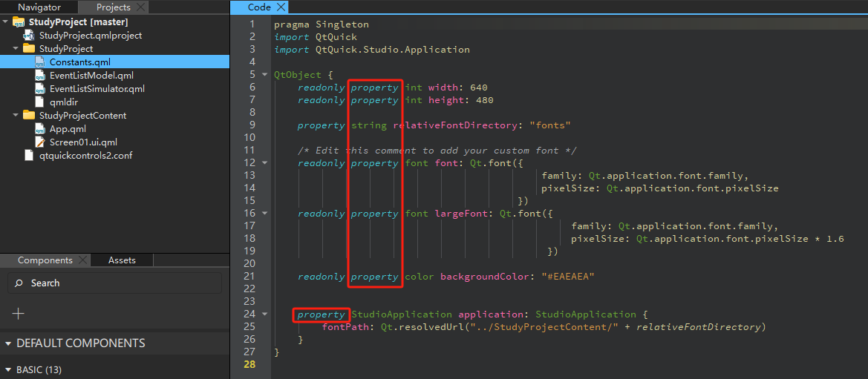Fold the font block at line 12
The image size is (868, 379).
coord(264,163)
